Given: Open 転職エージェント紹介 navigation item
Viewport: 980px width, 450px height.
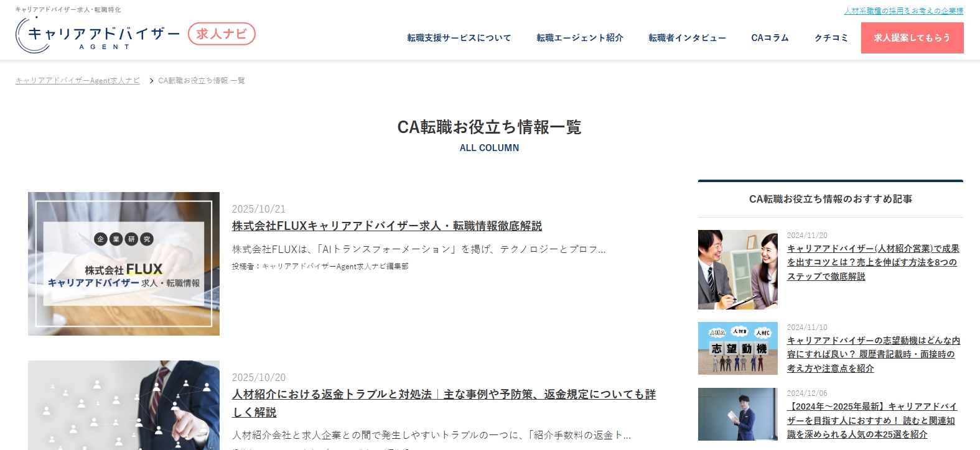Looking at the screenshot, I should click(579, 38).
